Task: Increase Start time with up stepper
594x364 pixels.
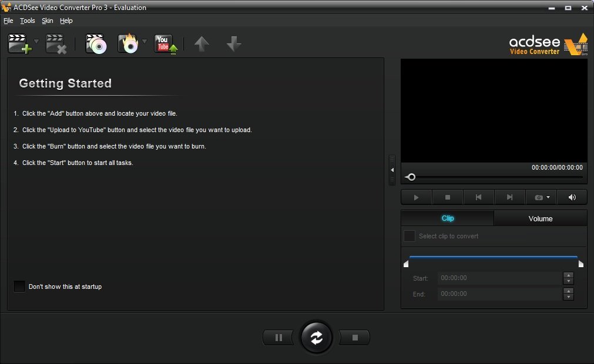Action: [x=568, y=275]
